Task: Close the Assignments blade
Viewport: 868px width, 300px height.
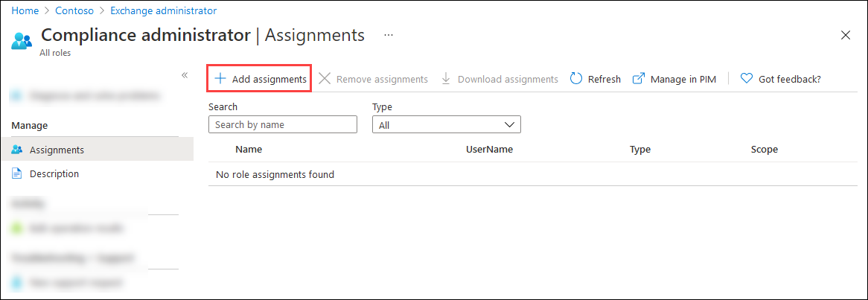Action: (846, 35)
